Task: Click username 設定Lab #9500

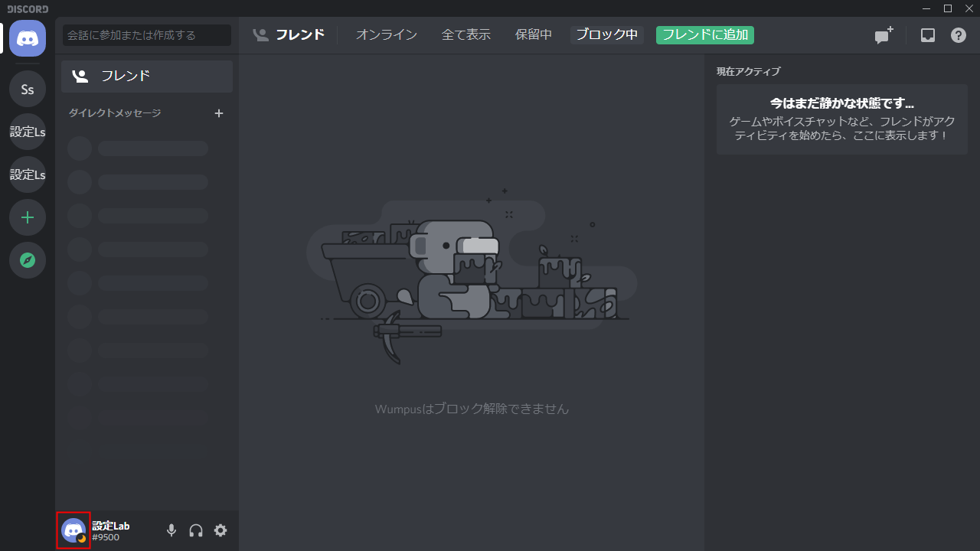Action: point(111,531)
